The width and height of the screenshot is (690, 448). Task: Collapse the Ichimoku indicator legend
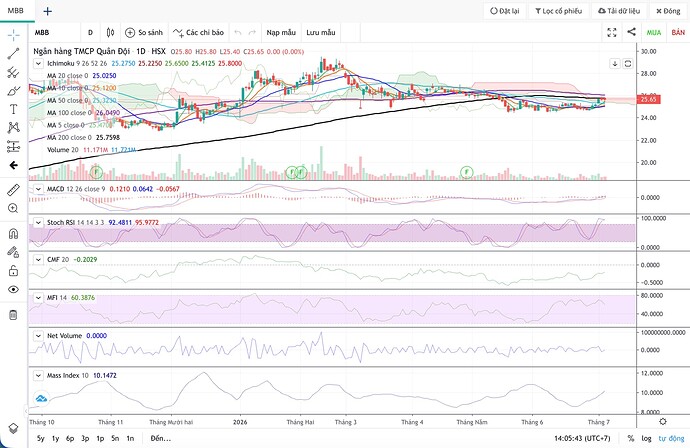coord(38,63)
